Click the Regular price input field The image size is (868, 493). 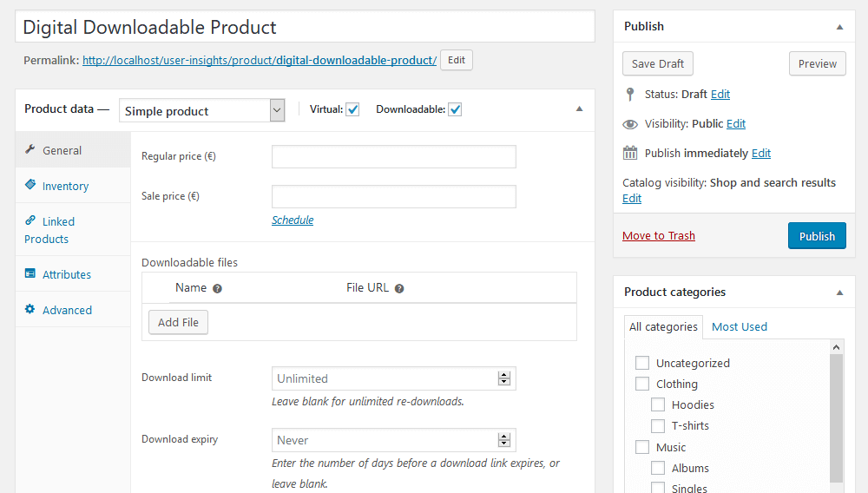pos(393,156)
